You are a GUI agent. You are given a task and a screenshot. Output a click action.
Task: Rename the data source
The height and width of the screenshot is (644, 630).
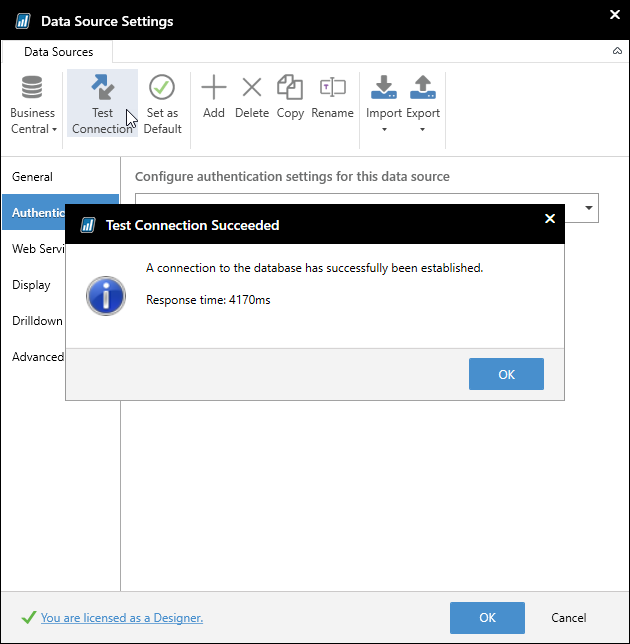(x=332, y=96)
